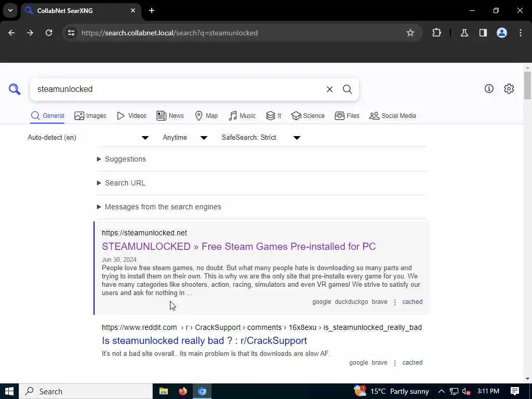Image resolution: width=532 pixels, height=399 pixels.
Task: Open the About info icon
Action: pos(489,88)
